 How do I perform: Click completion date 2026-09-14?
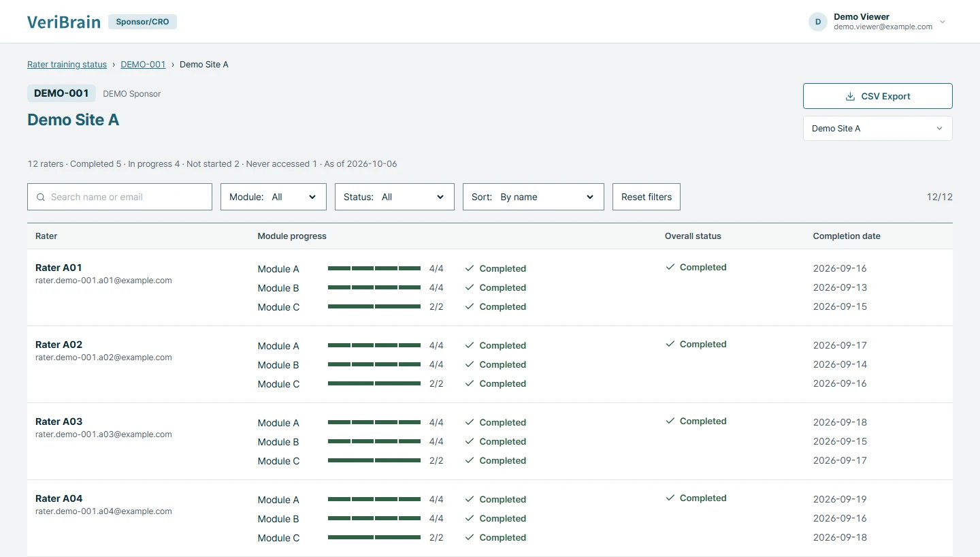840,364
